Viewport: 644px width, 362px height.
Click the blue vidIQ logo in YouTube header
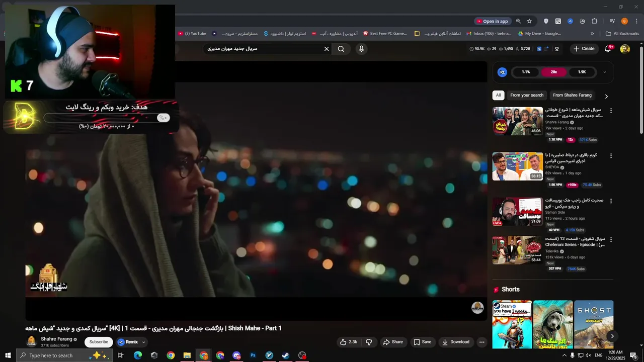point(539,49)
